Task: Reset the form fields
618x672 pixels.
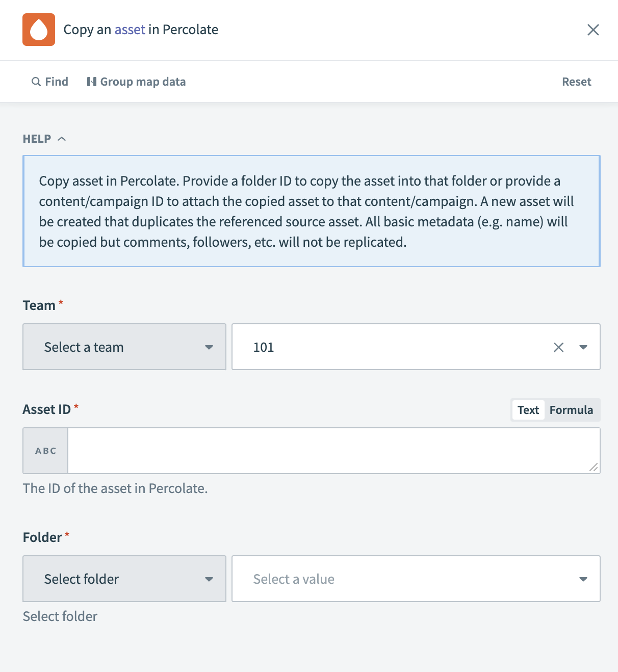Action: [x=576, y=82]
